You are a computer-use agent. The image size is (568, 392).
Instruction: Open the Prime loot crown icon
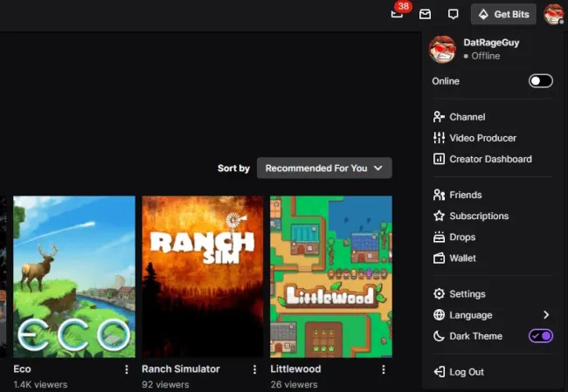pyautogui.click(x=425, y=14)
